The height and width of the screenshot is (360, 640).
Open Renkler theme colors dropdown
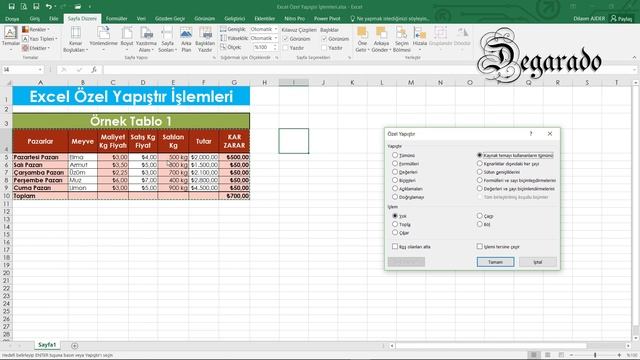[36, 29]
